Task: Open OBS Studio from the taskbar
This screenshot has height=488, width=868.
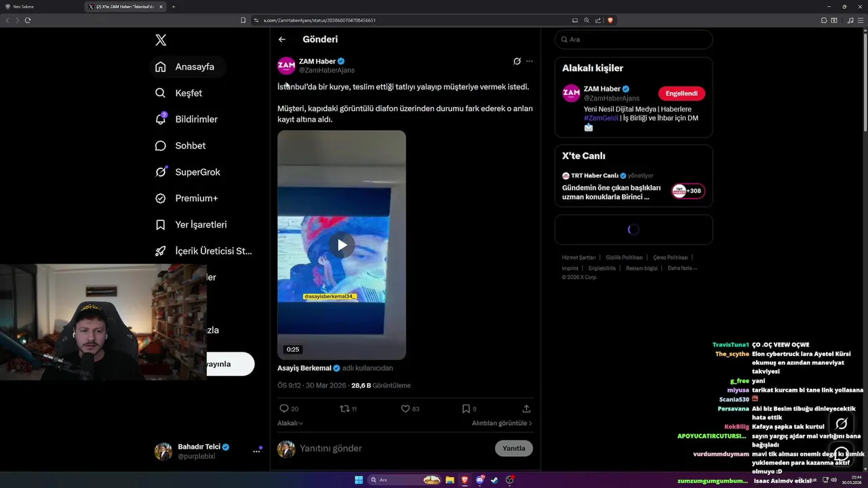Action: [510, 480]
